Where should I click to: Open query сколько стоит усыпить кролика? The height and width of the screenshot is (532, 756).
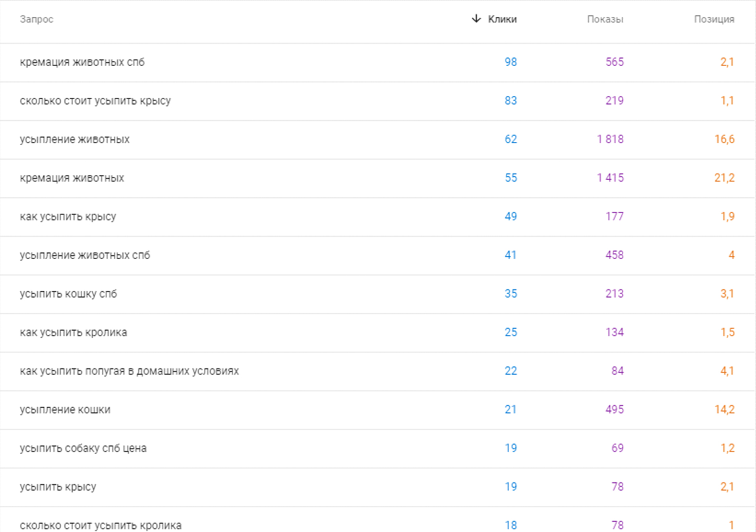tap(377, 520)
